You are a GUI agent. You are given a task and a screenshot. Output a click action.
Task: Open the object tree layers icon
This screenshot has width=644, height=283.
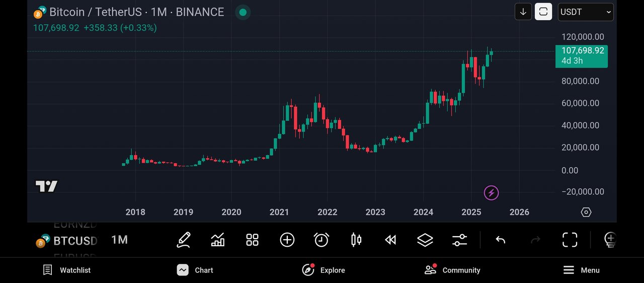[x=425, y=240]
